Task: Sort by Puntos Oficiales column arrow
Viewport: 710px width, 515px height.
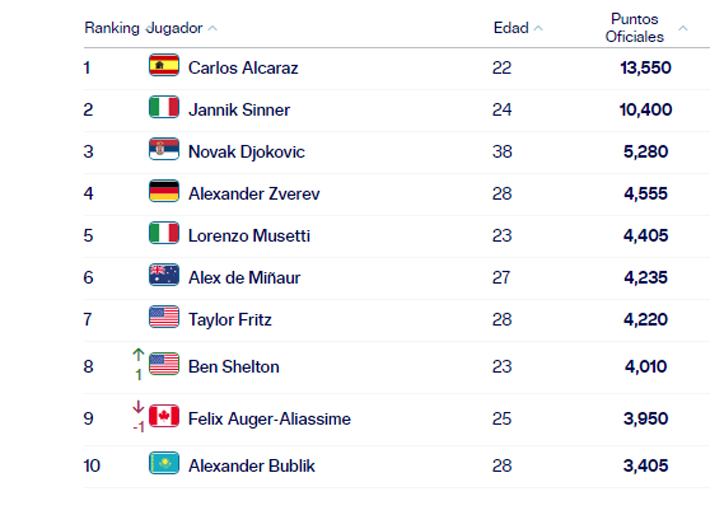Action: (683, 28)
